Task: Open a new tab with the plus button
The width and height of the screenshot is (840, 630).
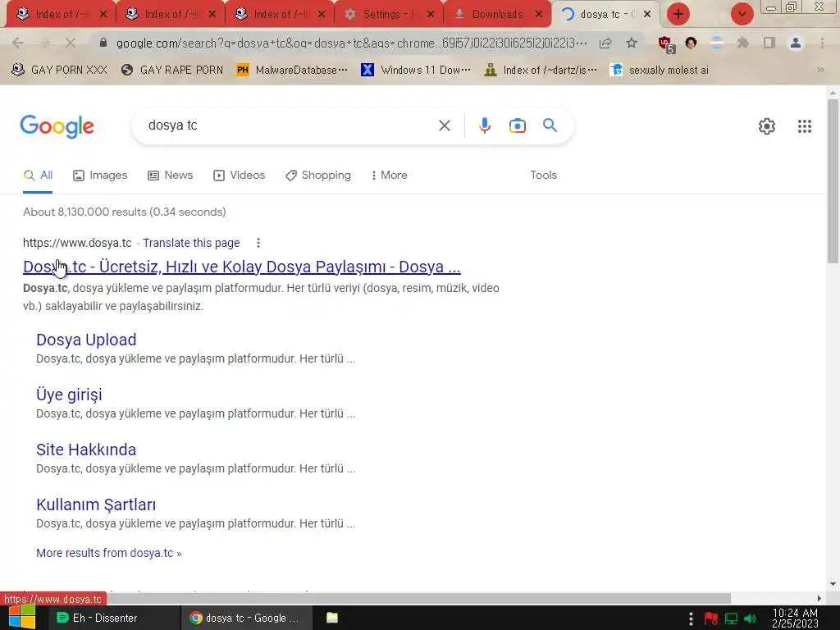Action: (678, 14)
